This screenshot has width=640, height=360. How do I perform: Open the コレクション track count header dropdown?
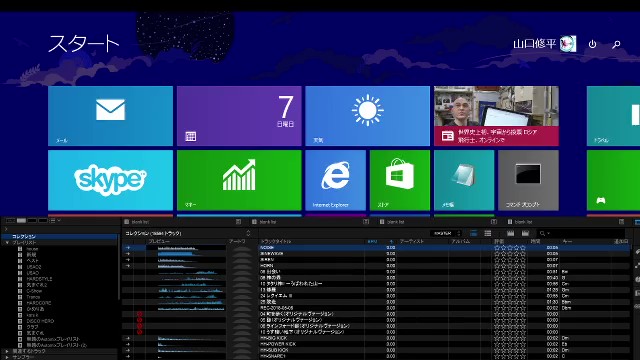click(x=248, y=233)
